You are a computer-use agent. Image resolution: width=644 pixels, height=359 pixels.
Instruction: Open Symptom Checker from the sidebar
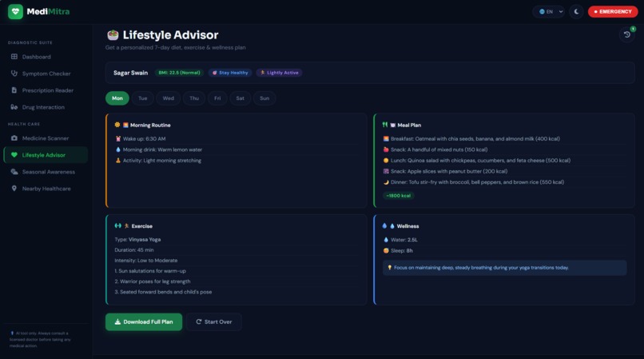pos(46,74)
